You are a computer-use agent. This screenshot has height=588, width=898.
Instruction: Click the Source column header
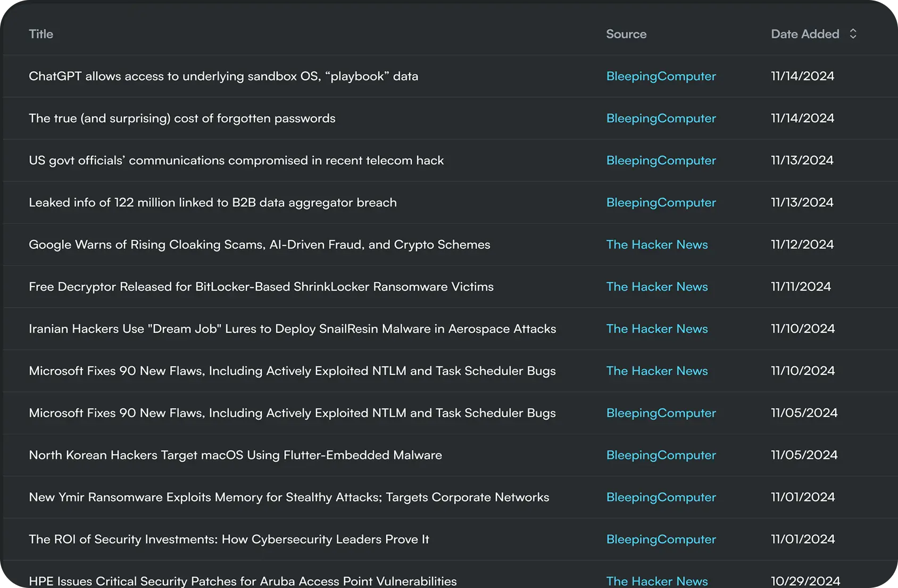626,34
